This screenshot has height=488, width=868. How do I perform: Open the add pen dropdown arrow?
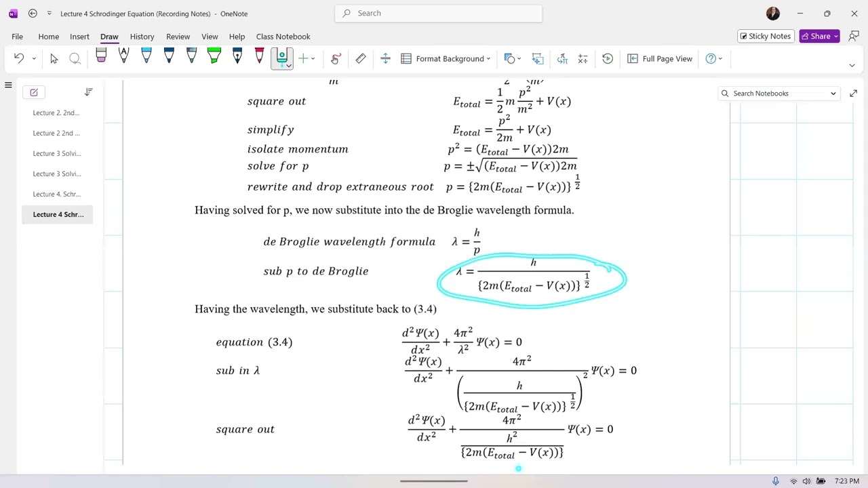[313, 59]
